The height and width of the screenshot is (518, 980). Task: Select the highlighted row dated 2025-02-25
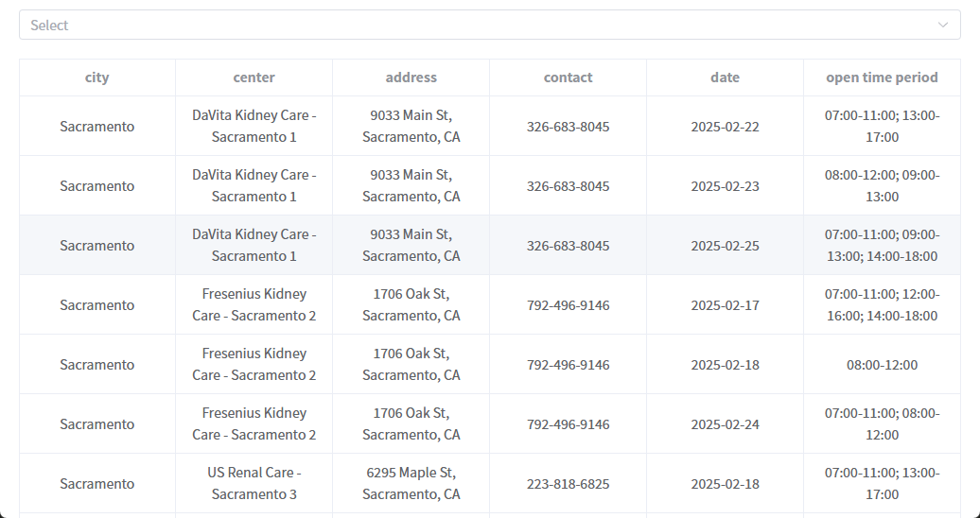point(490,246)
